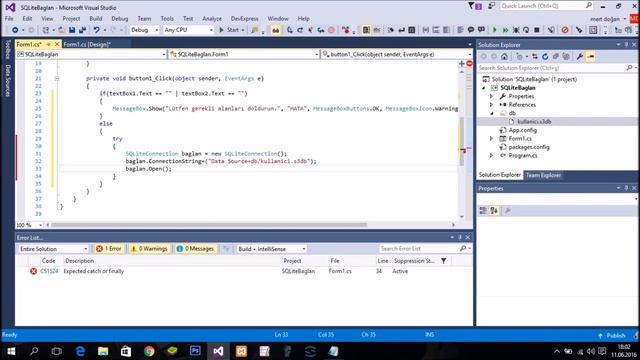
Task: Open the Debug configuration dropdown
Action: click(144, 30)
